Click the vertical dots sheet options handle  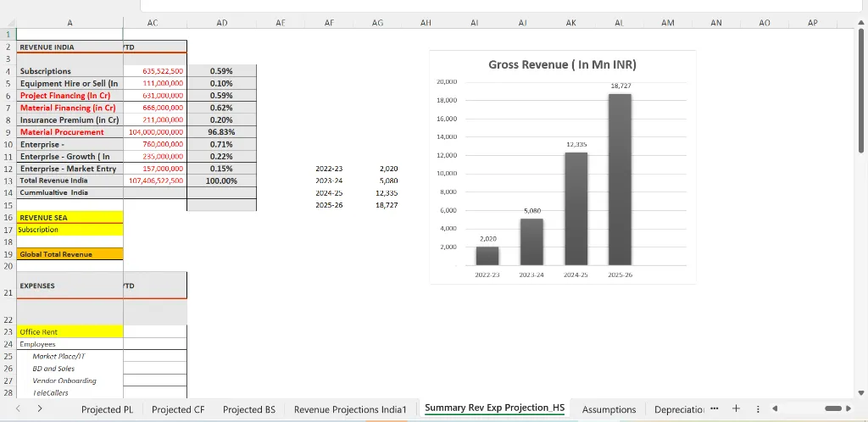coord(758,408)
